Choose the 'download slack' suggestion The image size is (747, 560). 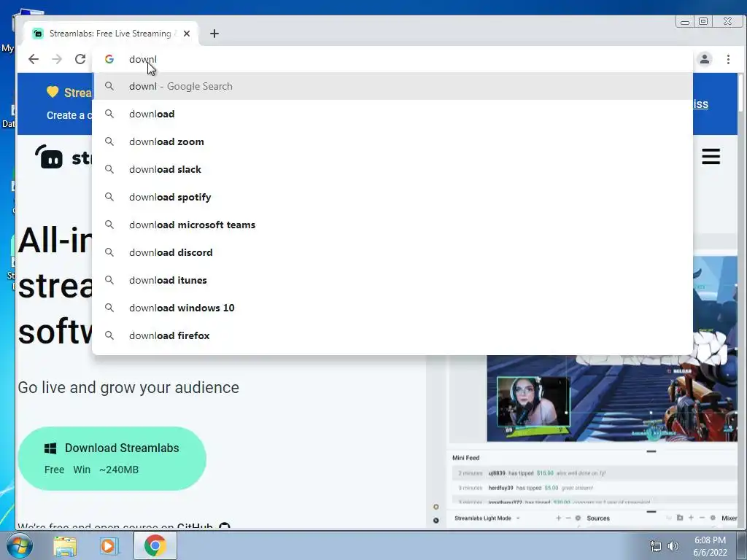click(392, 169)
